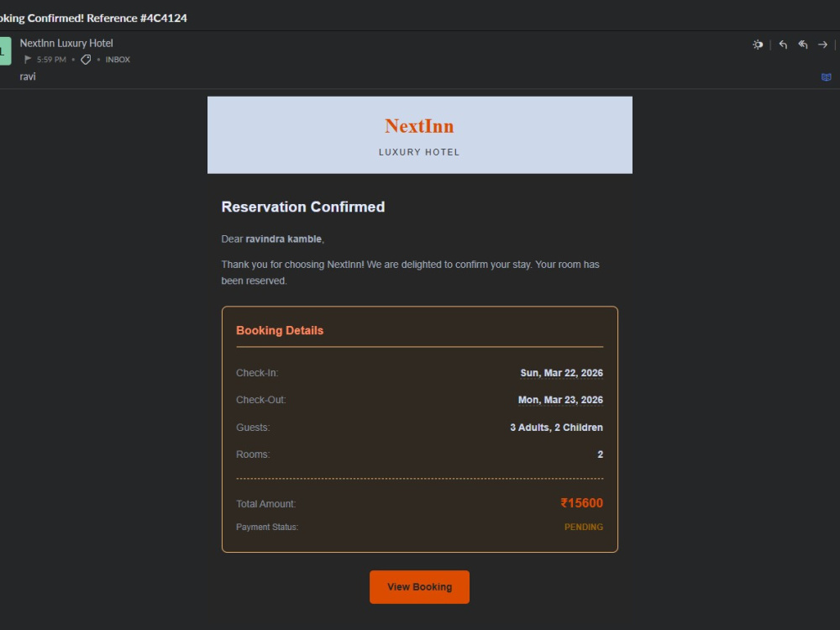The height and width of the screenshot is (630, 840).
Task: Click the Check-Out label
Action: (261, 400)
